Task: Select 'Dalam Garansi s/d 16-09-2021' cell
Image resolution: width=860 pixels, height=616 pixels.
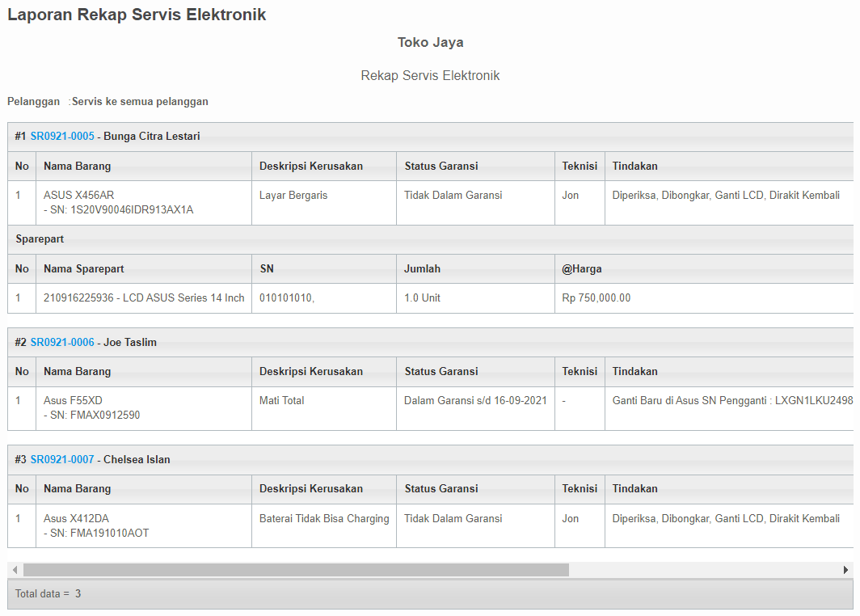Action: (x=475, y=400)
